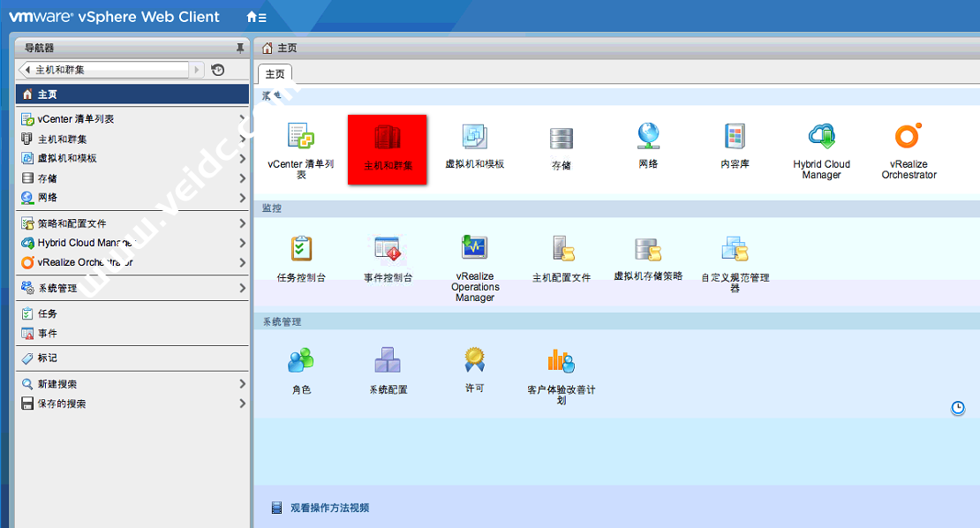Open the 内容库 content library icon
The width and height of the screenshot is (980, 528).
[x=735, y=137]
